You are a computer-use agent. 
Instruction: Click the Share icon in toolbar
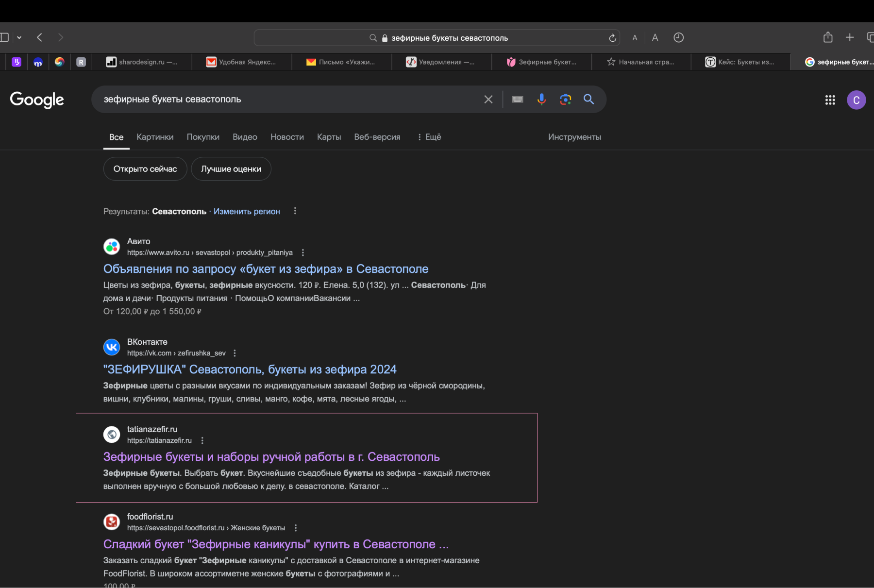[828, 37]
